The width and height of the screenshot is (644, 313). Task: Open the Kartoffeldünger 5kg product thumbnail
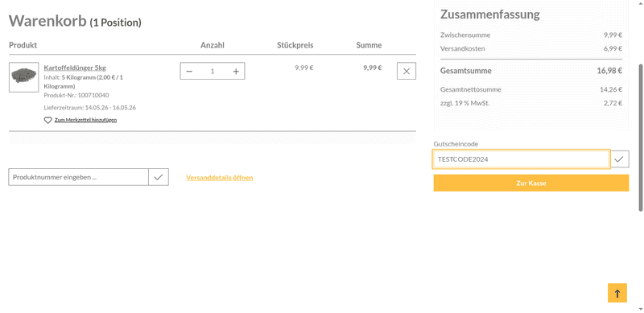[x=24, y=77]
